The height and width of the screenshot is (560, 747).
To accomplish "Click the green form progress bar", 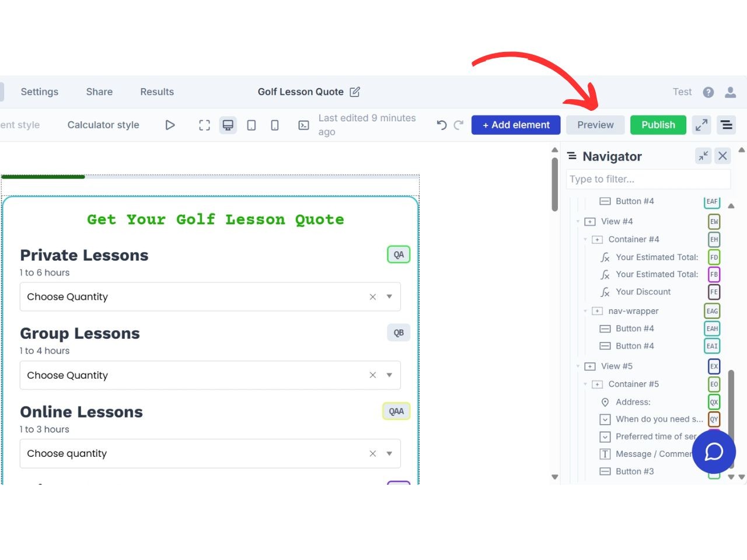I will (x=43, y=176).
